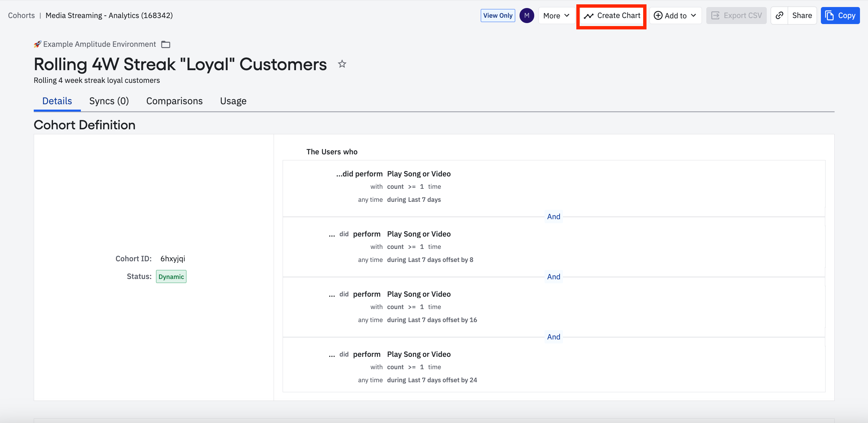Screen dimensions: 868x423
Task: Click the first And connector
Action: (553, 217)
